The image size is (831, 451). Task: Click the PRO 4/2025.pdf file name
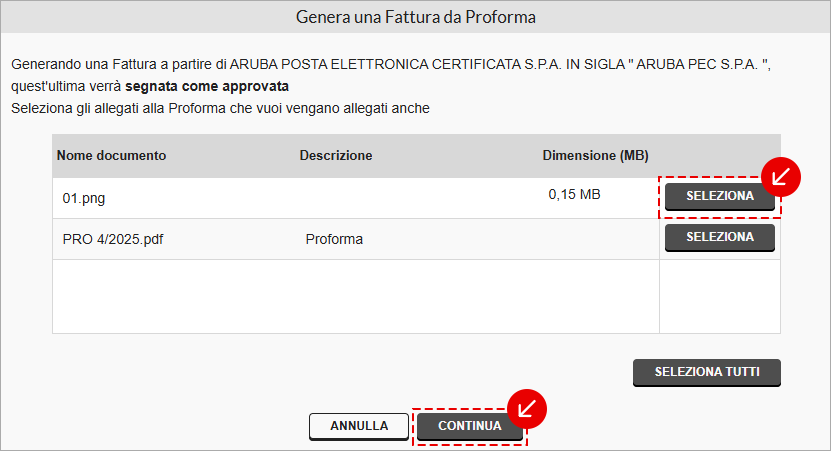point(113,239)
